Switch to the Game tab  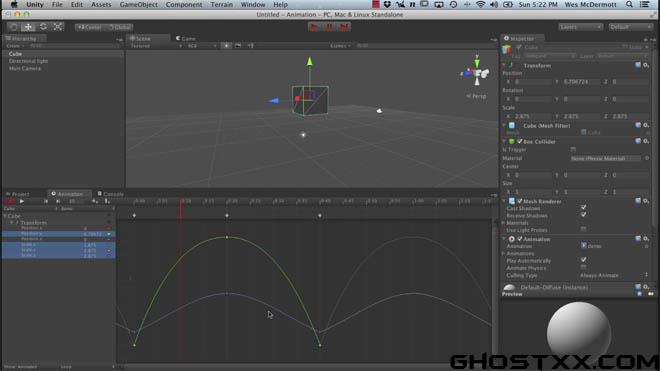click(x=186, y=38)
